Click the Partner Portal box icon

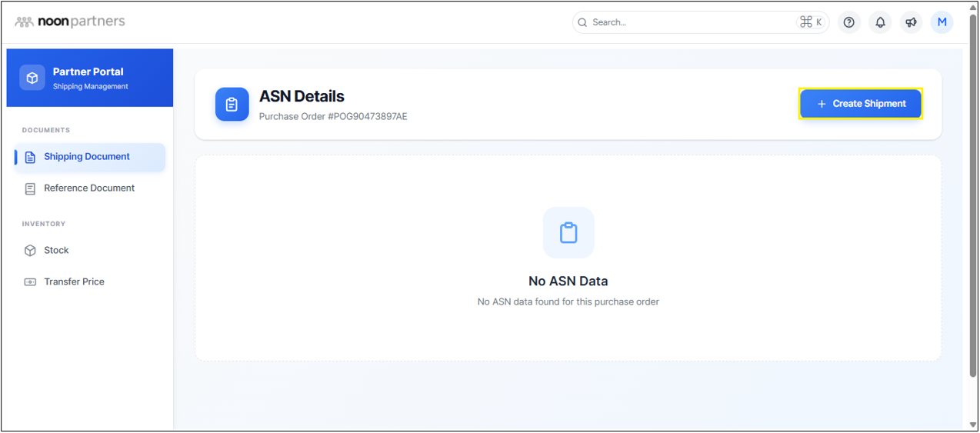click(x=32, y=78)
